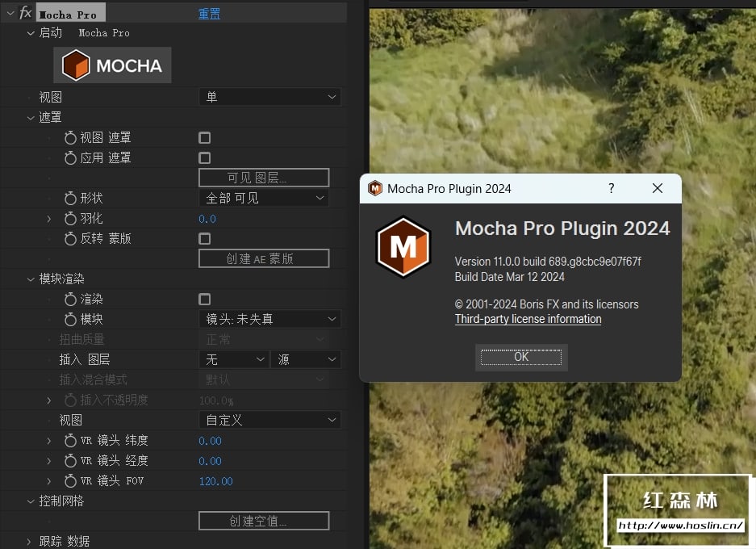The image size is (756, 549).
Task: Expand the 跟踪 数据 section
Action: [29, 541]
